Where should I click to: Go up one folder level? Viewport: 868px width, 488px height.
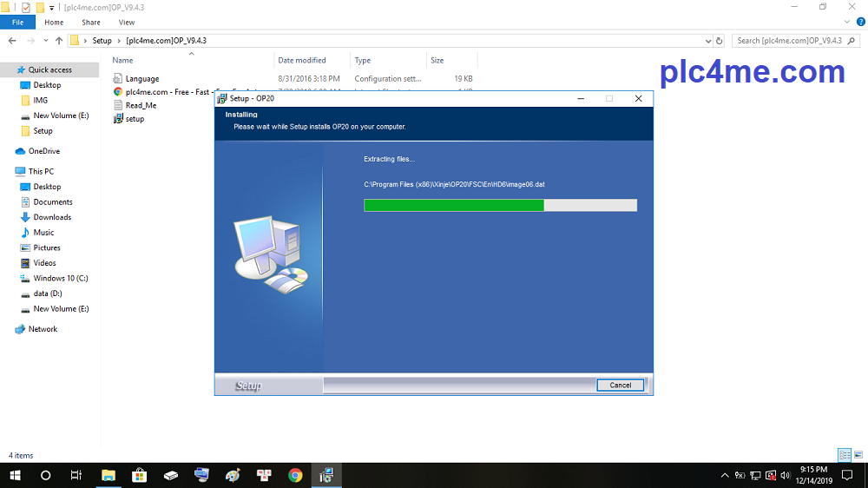(59, 41)
